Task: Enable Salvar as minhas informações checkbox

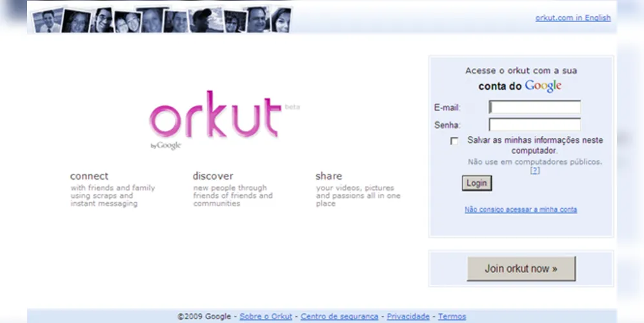Action: (x=454, y=141)
